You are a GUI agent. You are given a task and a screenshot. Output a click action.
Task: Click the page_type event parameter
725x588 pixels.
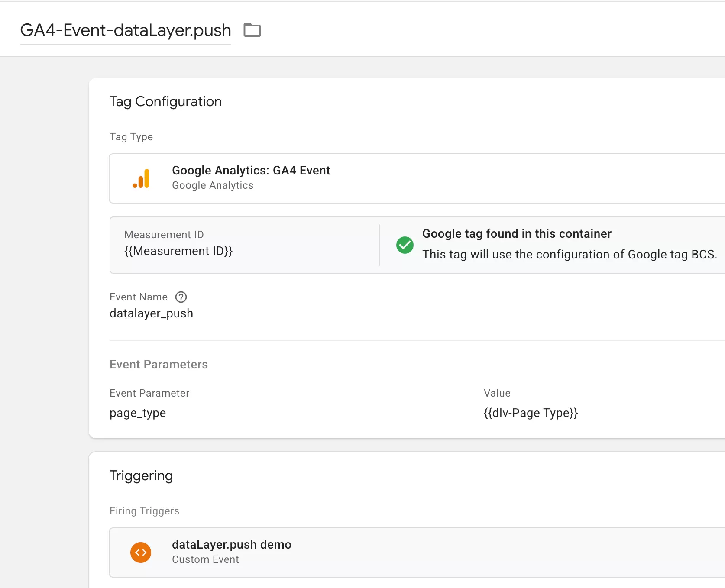click(138, 413)
